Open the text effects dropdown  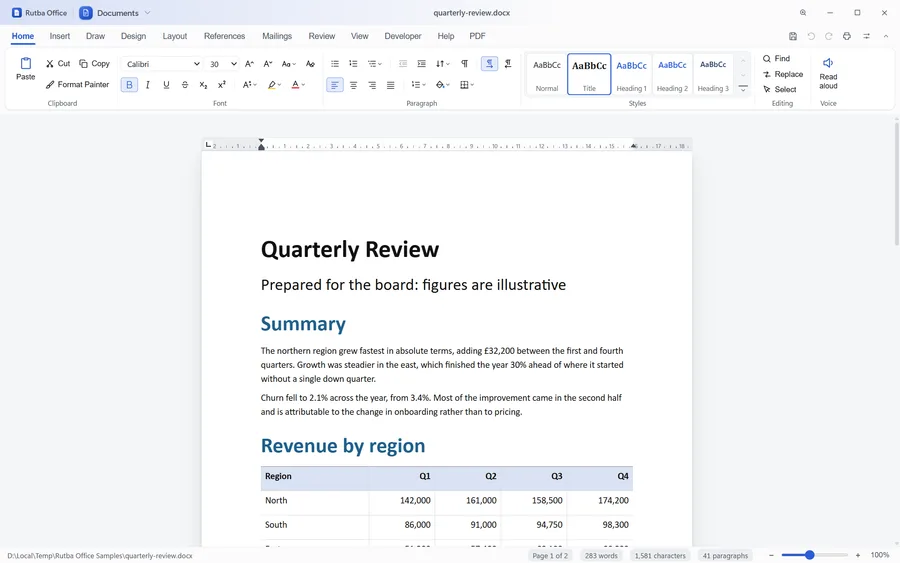(249, 85)
